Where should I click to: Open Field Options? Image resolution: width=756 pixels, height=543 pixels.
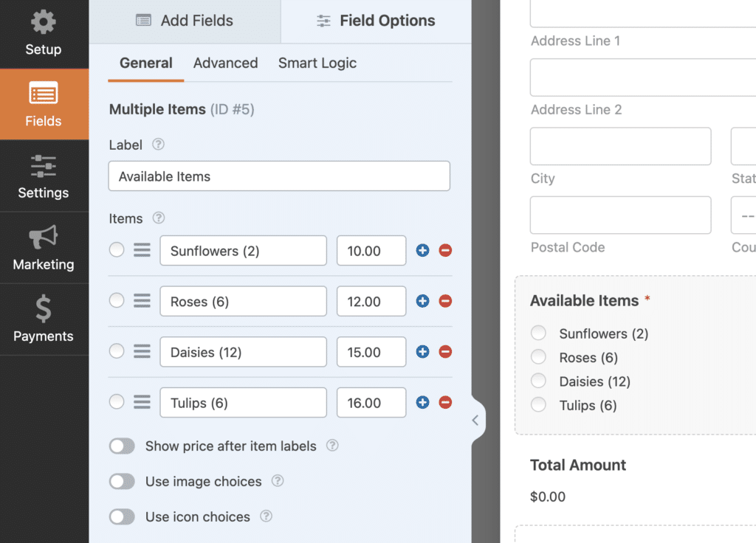point(375,21)
